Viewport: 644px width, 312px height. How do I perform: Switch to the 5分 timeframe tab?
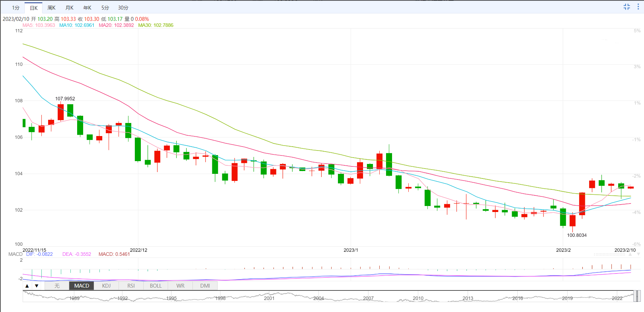(x=105, y=8)
